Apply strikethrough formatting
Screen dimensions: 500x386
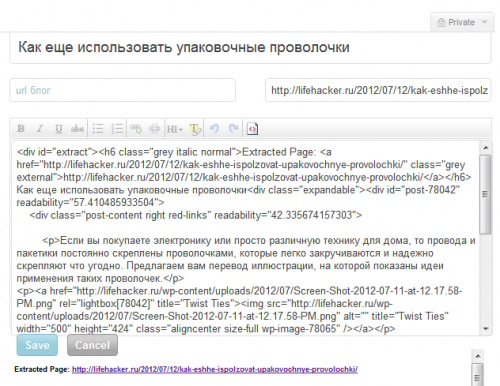coord(77,129)
